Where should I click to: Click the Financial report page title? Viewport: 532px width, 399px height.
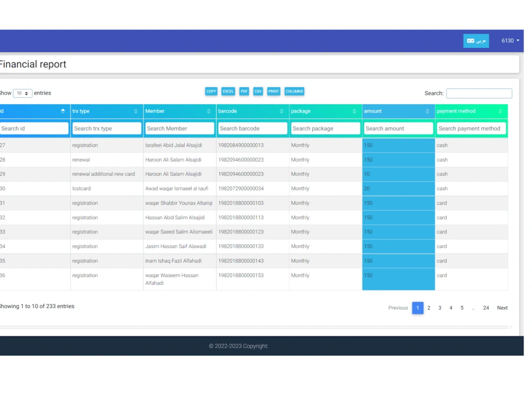33,64
